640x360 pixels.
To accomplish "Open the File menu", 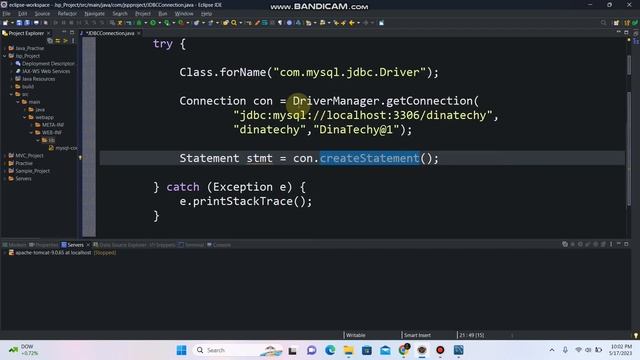I will click(6, 13).
